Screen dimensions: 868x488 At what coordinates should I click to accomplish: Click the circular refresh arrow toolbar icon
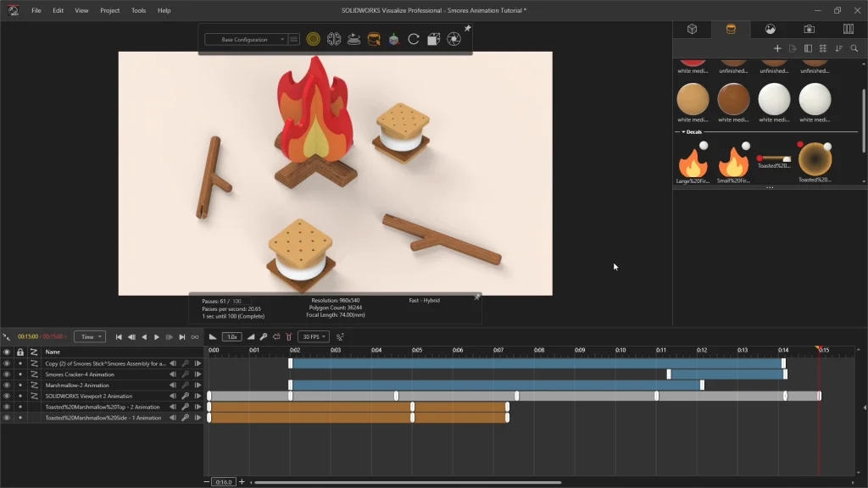414,39
